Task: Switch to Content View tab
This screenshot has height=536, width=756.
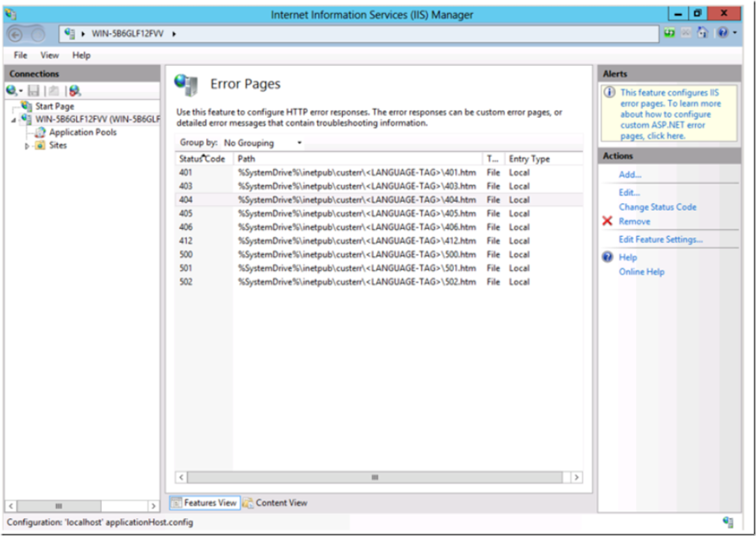Action: coord(276,503)
